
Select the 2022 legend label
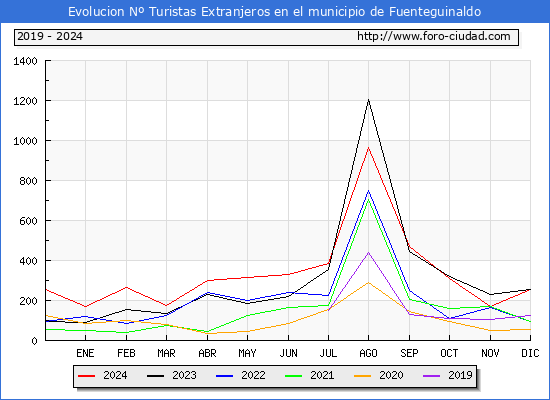pos(253,375)
